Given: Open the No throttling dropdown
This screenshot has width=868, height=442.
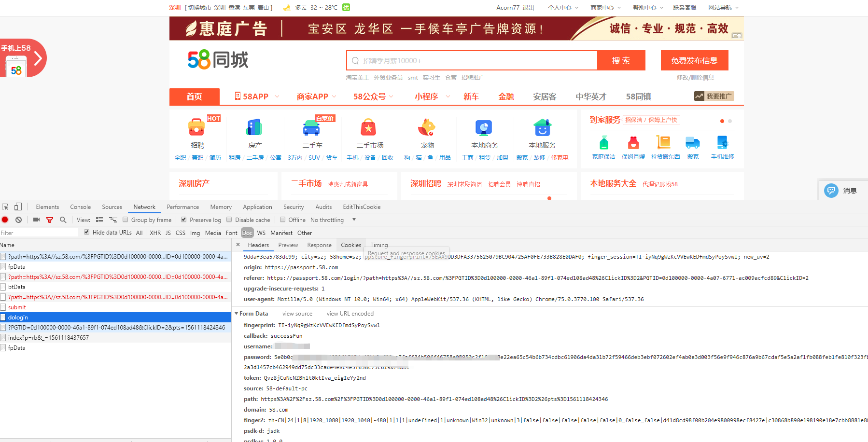Looking at the screenshot, I should point(333,220).
